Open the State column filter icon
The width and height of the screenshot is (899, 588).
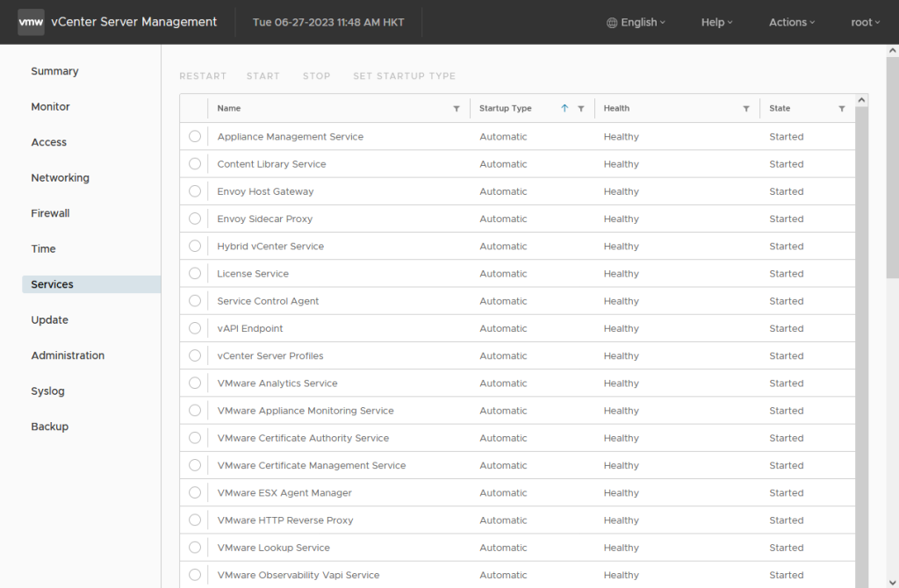click(x=842, y=108)
